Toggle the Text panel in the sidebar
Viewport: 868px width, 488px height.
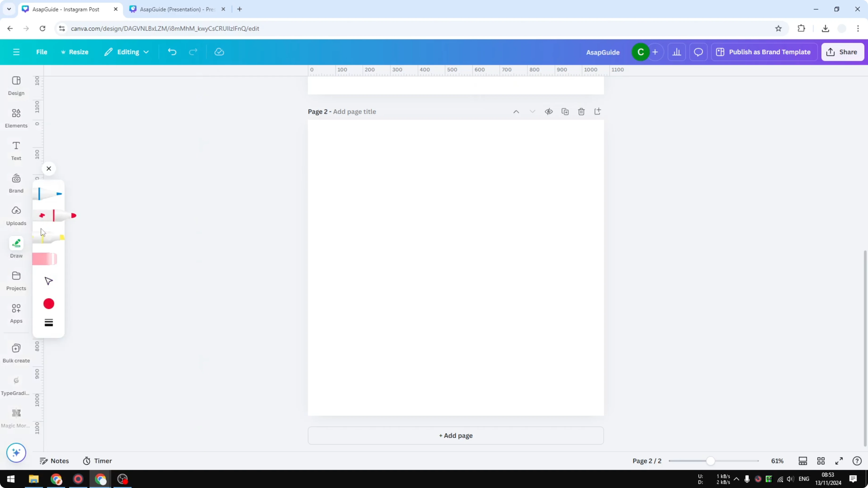16,150
